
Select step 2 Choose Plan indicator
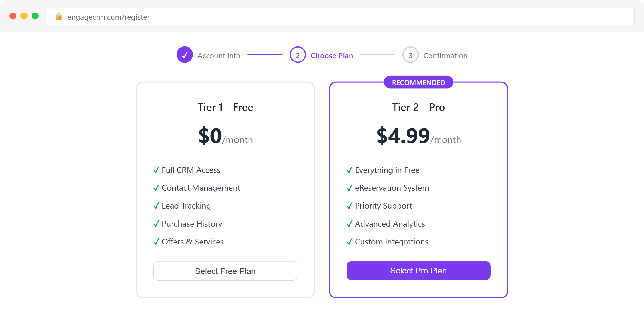pyautogui.click(x=297, y=55)
